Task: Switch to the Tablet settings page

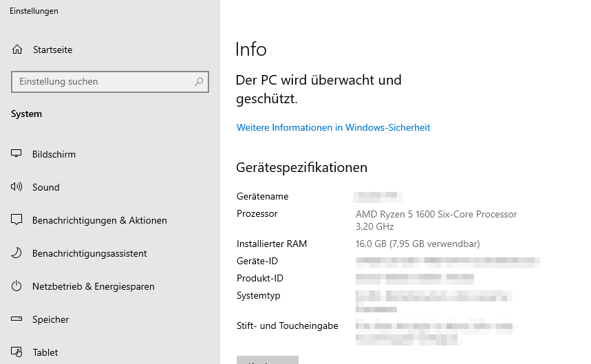Action: (45, 352)
